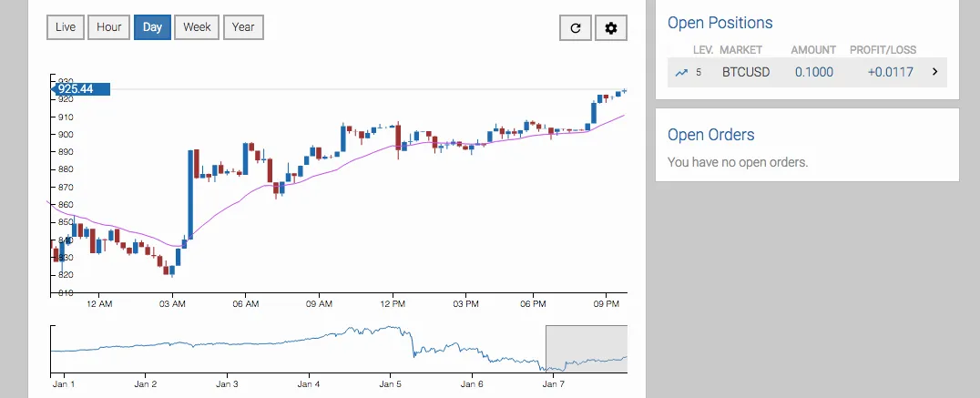Screen dimensions: 980x398
Task: Click the 12 PM label on time axis
Action: click(393, 304)
